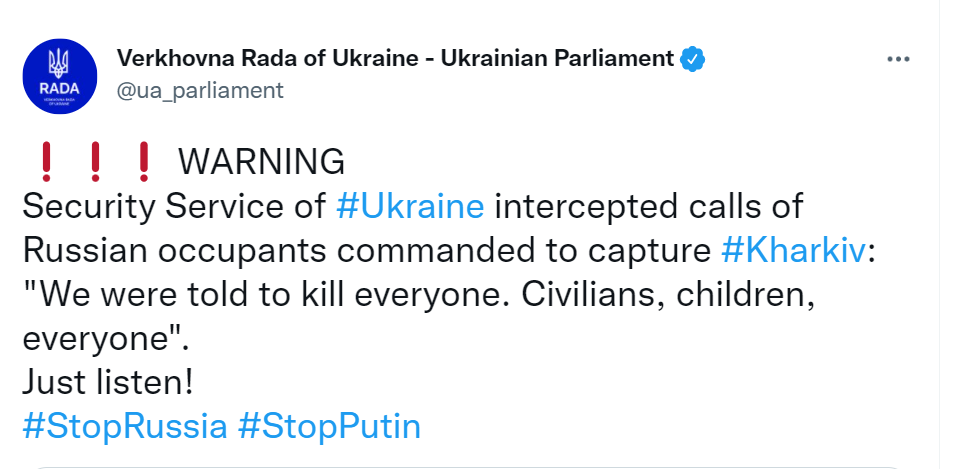Screen dimensions: 959x469
Task: Open the RADA profile avatar
Action: pyautogui.click(x=60, y=77)
